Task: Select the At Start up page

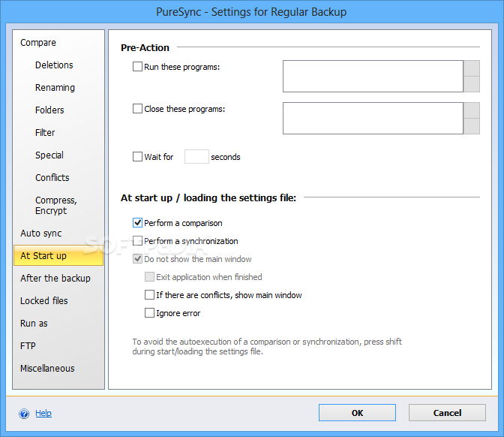Action: [x=58, y=255]
